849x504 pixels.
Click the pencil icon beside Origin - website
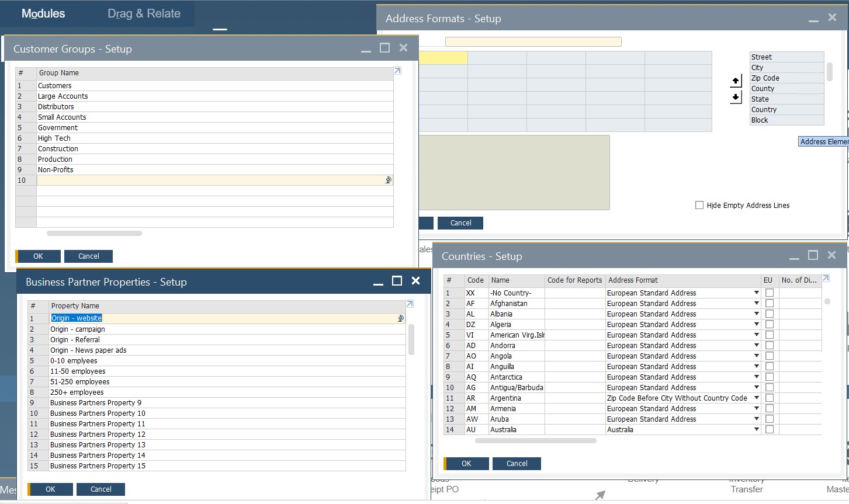[x=400, y=318]
